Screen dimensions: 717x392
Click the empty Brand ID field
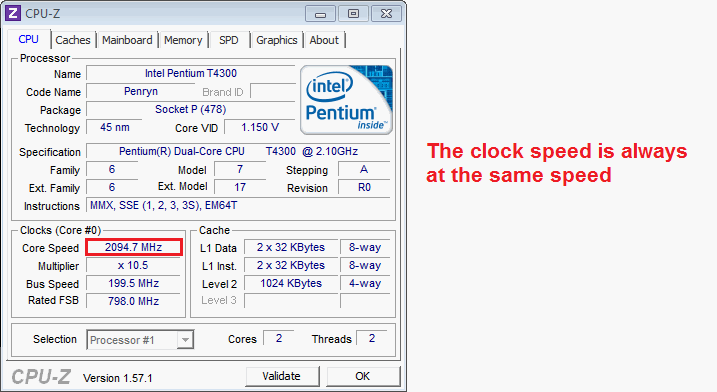[273, 91]
